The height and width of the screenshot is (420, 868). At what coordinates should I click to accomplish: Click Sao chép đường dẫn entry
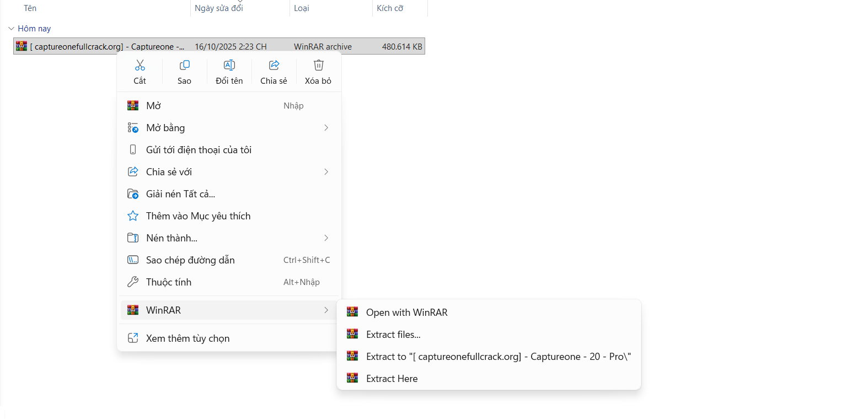(x=190, y=260)
